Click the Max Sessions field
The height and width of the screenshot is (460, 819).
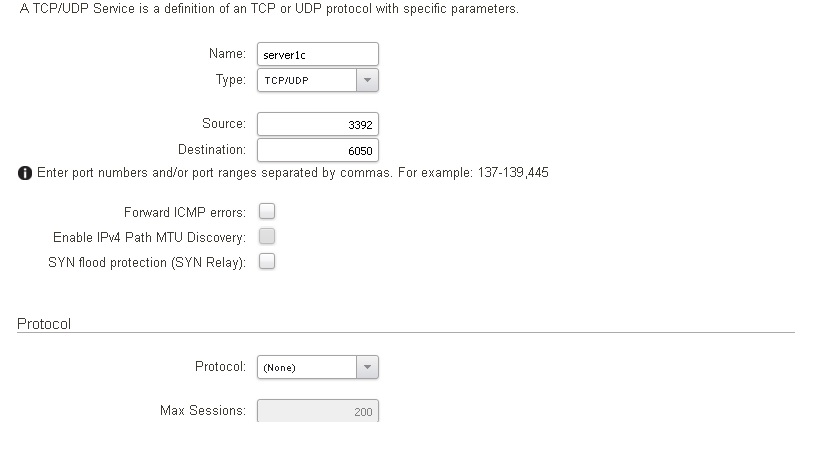point(317,411)
